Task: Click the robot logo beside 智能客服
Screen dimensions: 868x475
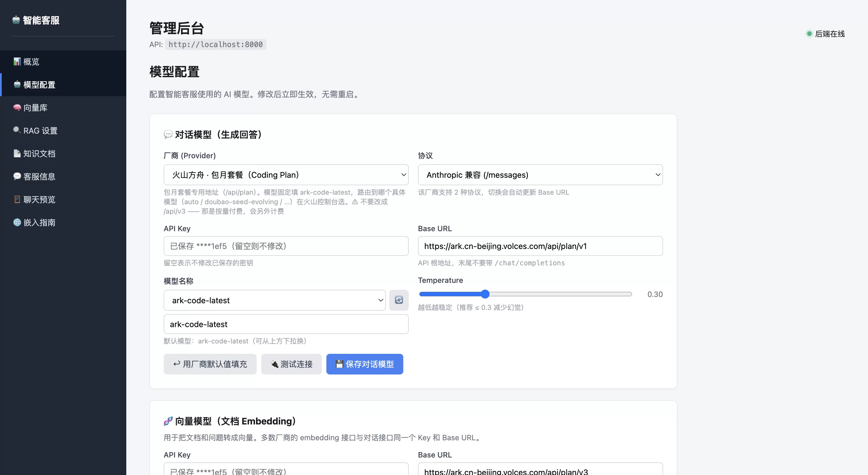Action: click(x=16, y=20)
